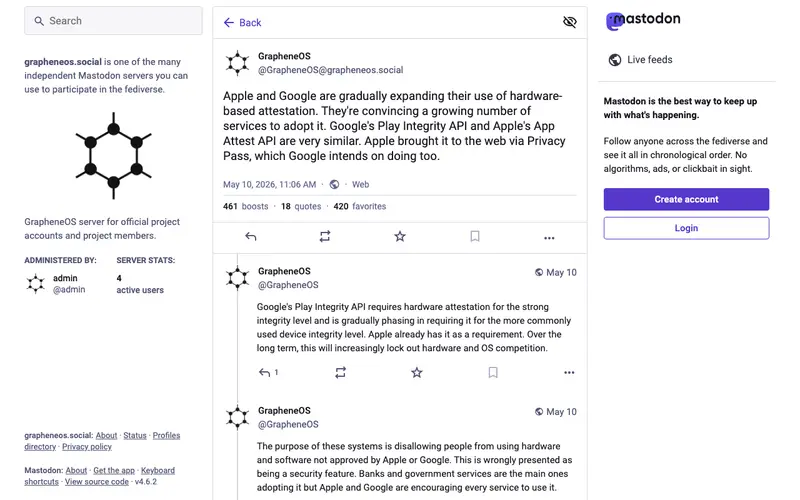800x500 pixels.
Task: Boost the Play Integrity API reply post
Action: pos(340,372)
